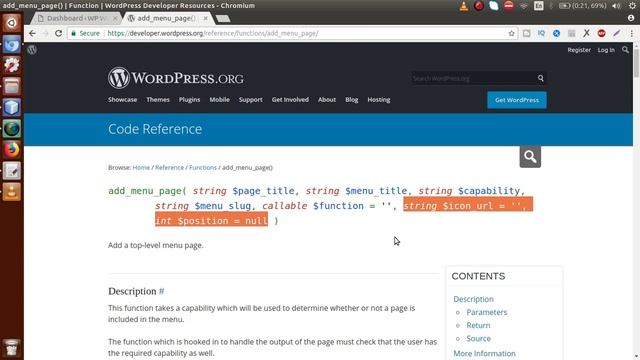Viewport: 640px width, 360px height.
Task: Click the Get WordPress button
Action: click(517, 100)
